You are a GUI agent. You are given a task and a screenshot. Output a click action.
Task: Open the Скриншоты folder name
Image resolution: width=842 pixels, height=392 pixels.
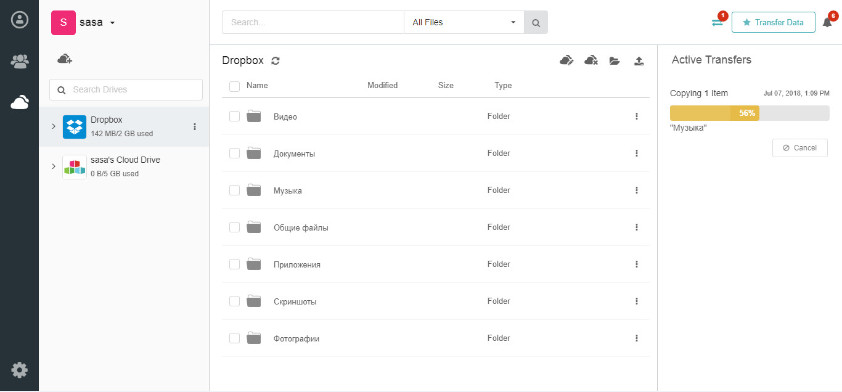click(295, 302)
